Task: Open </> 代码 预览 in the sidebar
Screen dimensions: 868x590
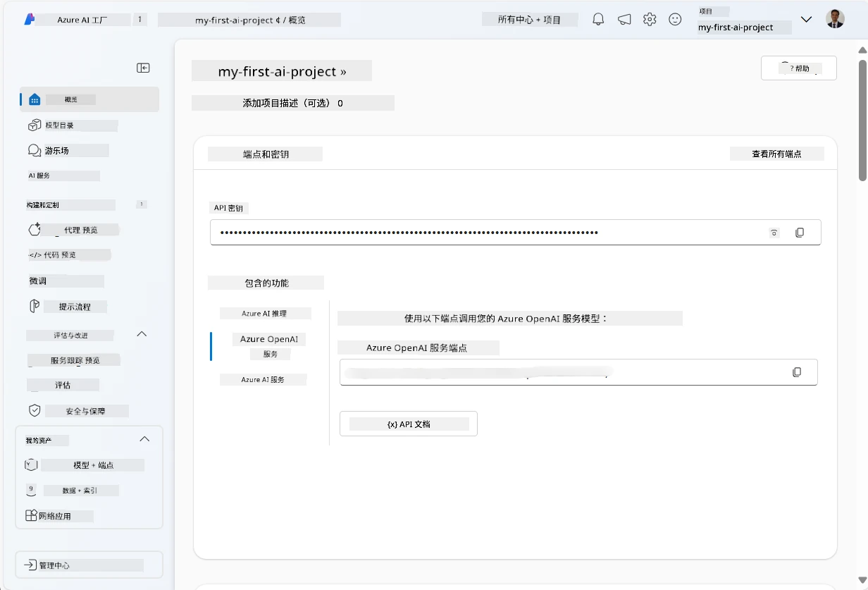Action: (x=69, y=254)
